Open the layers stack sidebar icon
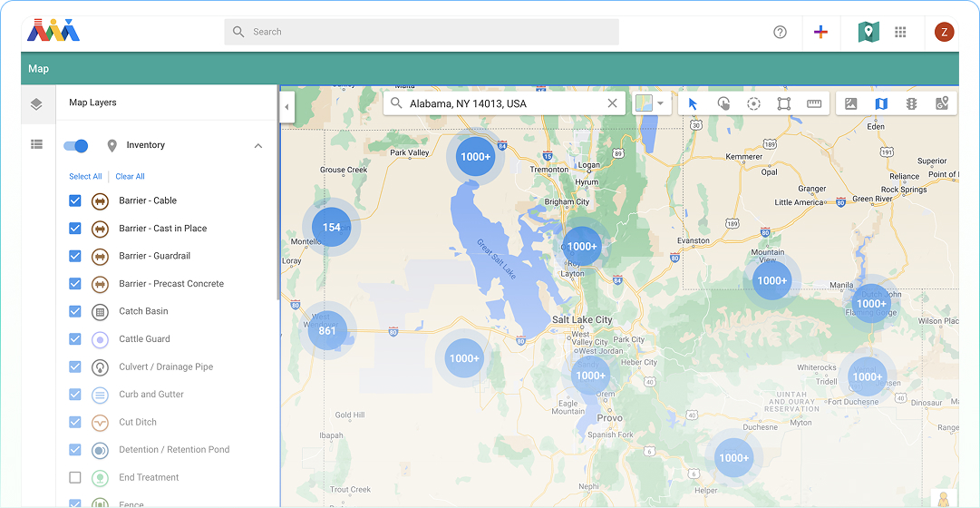Viewport: 980px width, 508px height. click(x=36, y=104)
